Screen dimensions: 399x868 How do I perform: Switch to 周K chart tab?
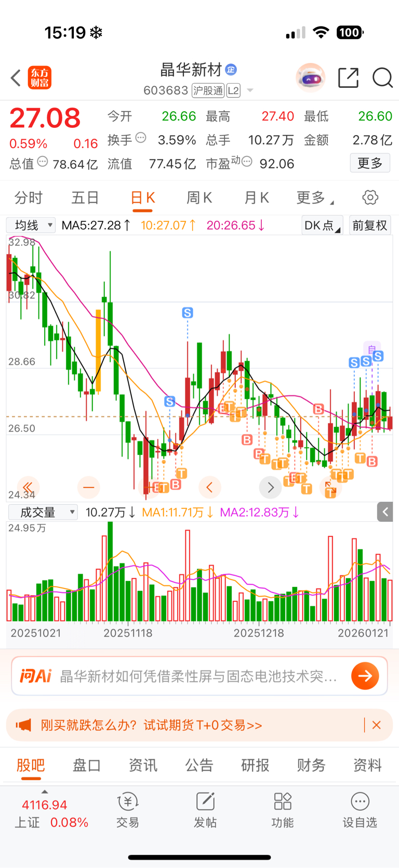(199, 198)
